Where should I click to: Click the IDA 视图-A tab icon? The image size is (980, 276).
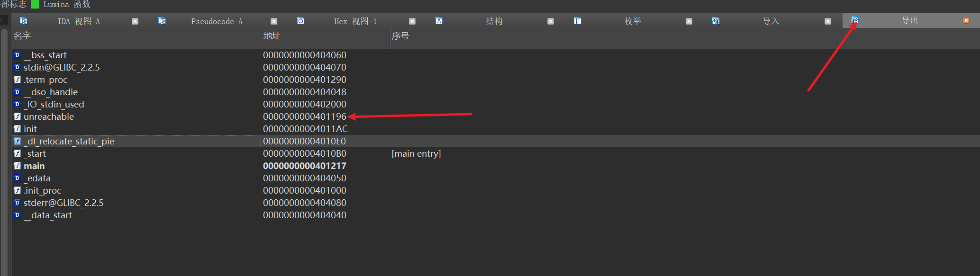[23, 21]
